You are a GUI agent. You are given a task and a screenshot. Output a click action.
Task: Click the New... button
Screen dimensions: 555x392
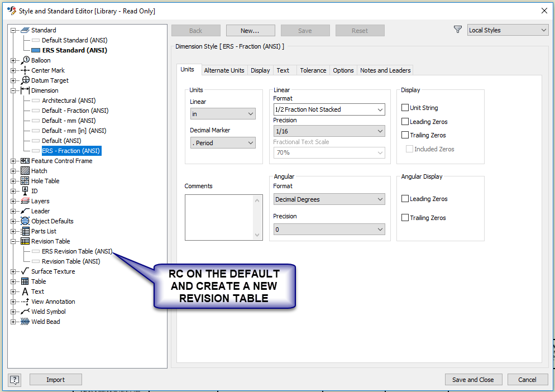point(250,31)
